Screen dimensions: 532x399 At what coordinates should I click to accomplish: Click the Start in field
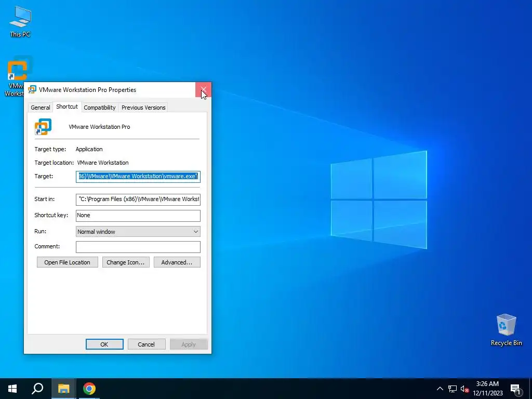(138, 199)
